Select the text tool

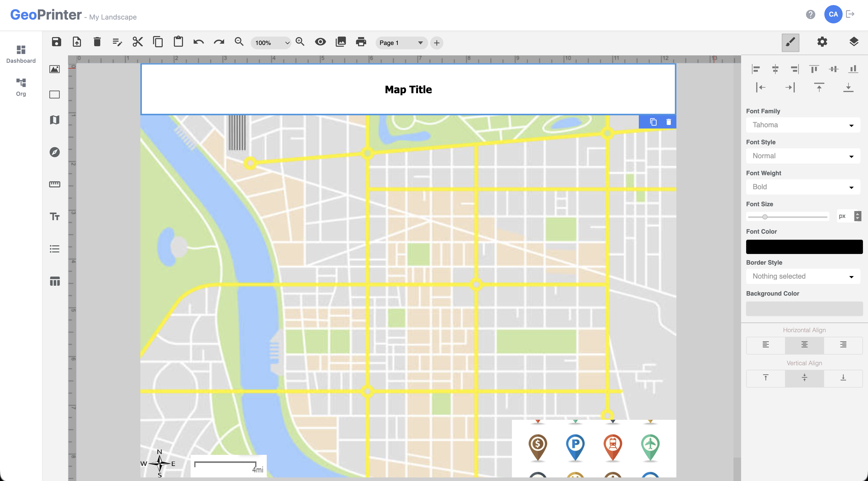point(55,216)
